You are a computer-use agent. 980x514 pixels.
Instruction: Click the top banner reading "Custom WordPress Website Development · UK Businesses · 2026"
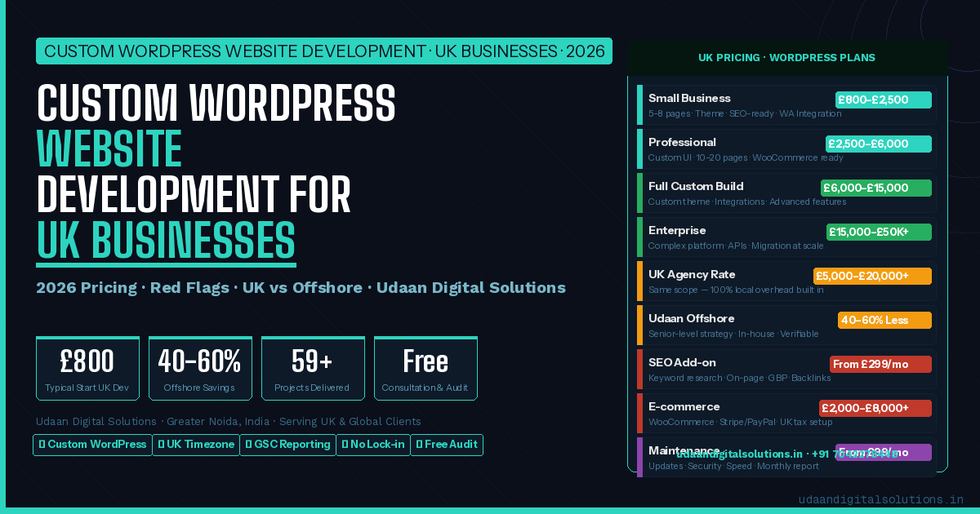click(x=324, y=51)
